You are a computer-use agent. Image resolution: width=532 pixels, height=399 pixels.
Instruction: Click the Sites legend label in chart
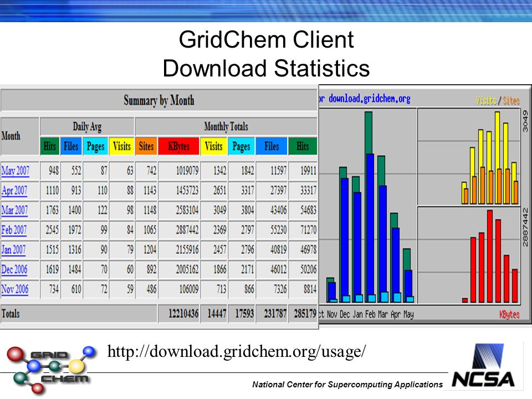[x=511, y=100]
